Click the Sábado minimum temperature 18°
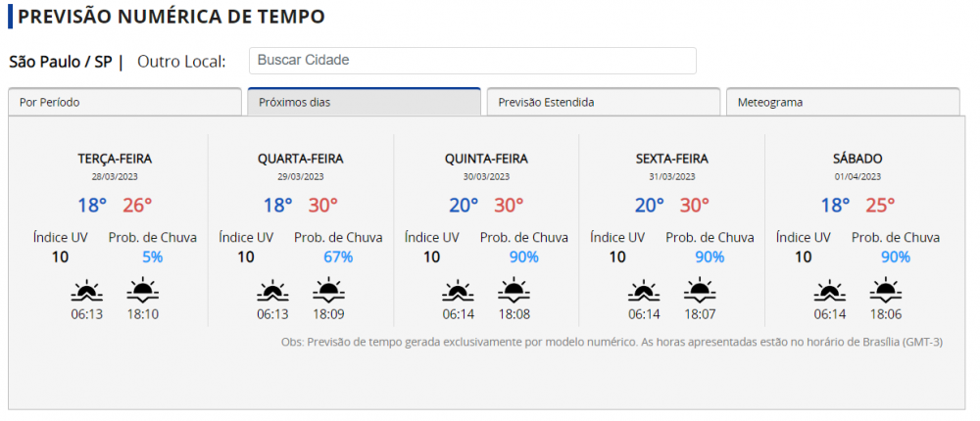This screenshot has height=421, width=980. pyautogui.click(x=835, y=206)
